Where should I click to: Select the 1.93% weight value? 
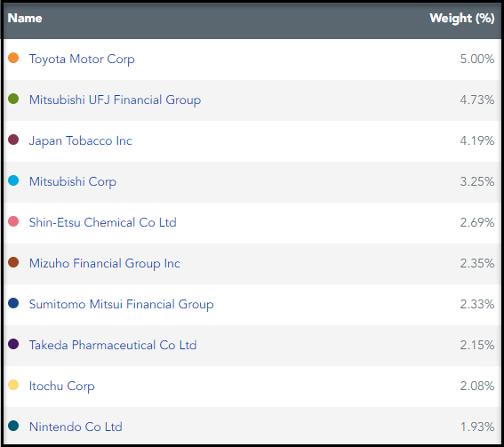coord(477,427)
